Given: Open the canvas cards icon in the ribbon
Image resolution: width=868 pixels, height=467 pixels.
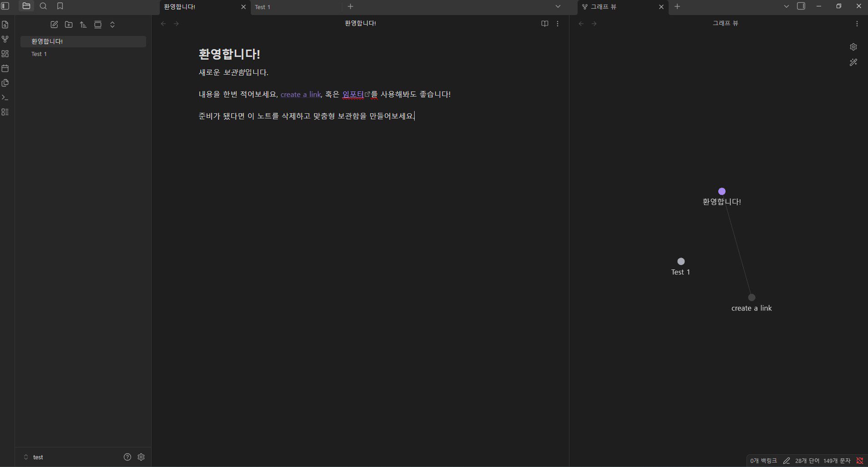Looking at the screenshot, I should coord(5,54).
